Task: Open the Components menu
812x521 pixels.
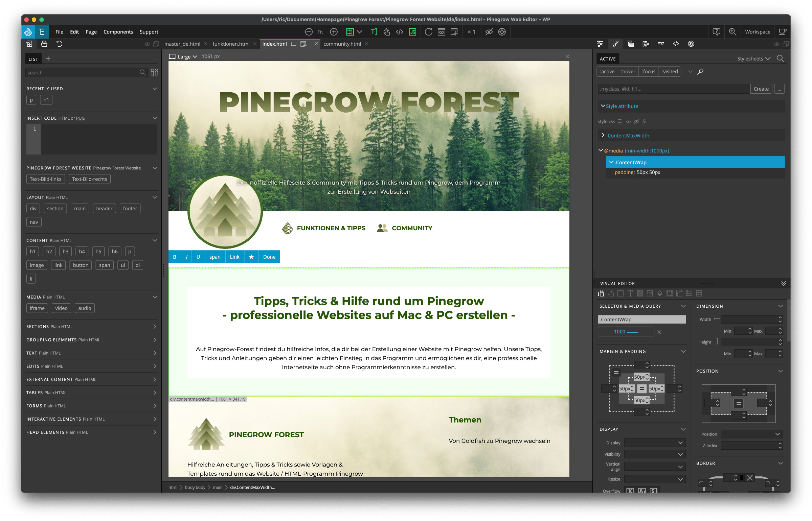Action: 118,32
